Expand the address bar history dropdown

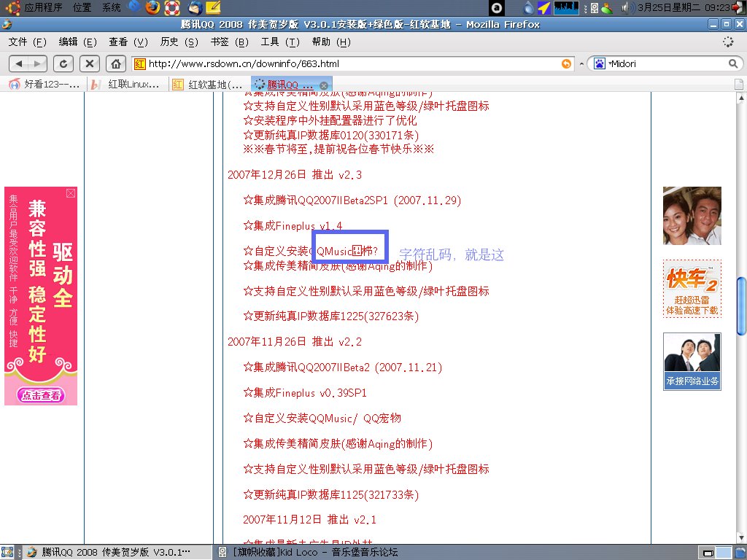click(x=581, y=64)
